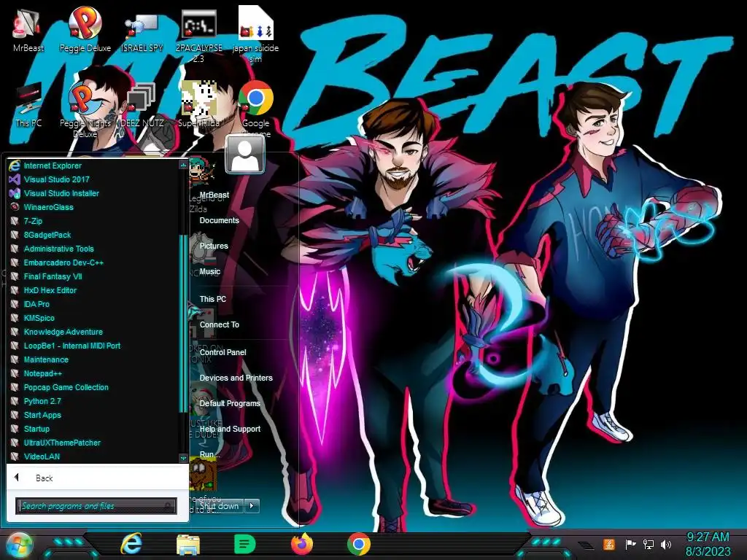Go Back to the main Start menu
Image resolution: width=747 pixels, height=560 pixels.
tap(97, 478)
